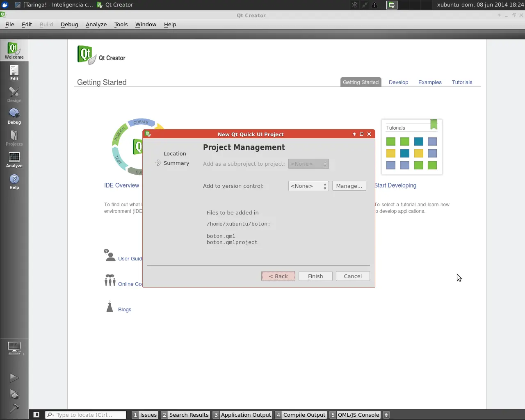The height and width of the screenshot is (420, 525).
Task: Switch to Debug mode in the sidebar
Action: click(x=14, y=116)
